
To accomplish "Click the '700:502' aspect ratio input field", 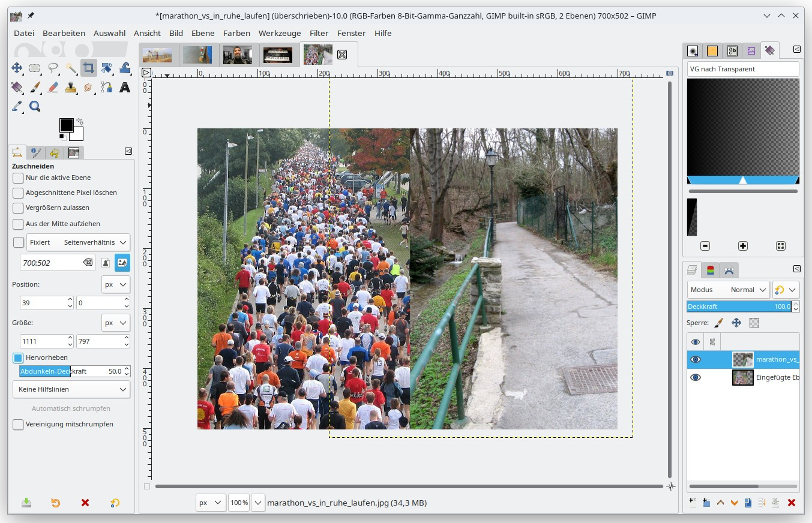I will 50,262.
